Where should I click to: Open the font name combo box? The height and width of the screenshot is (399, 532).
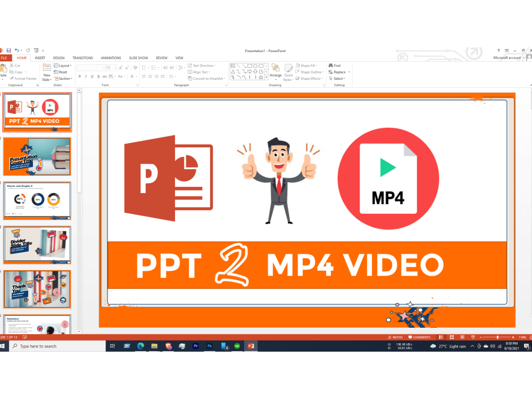tap(92, 68)
